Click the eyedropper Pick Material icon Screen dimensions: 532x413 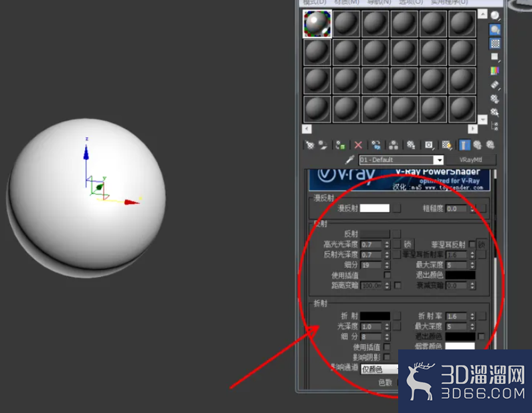tap(350, 159)
